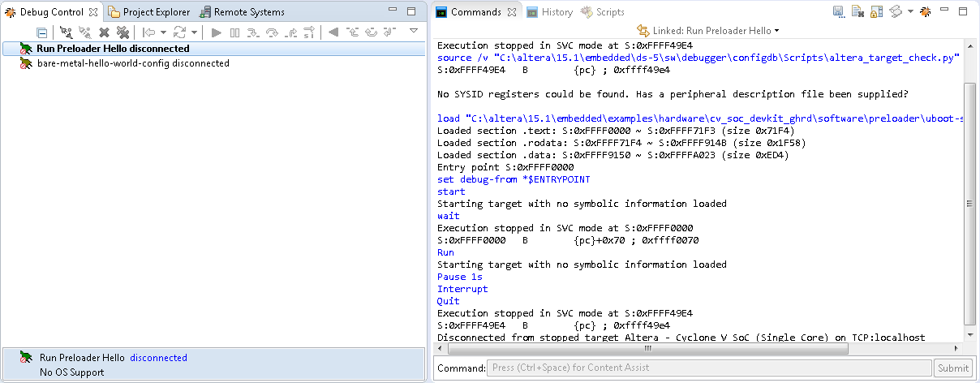Click the Connect to Target icon
The width and height of the screenshot is (980, 383).
[67, 32]
